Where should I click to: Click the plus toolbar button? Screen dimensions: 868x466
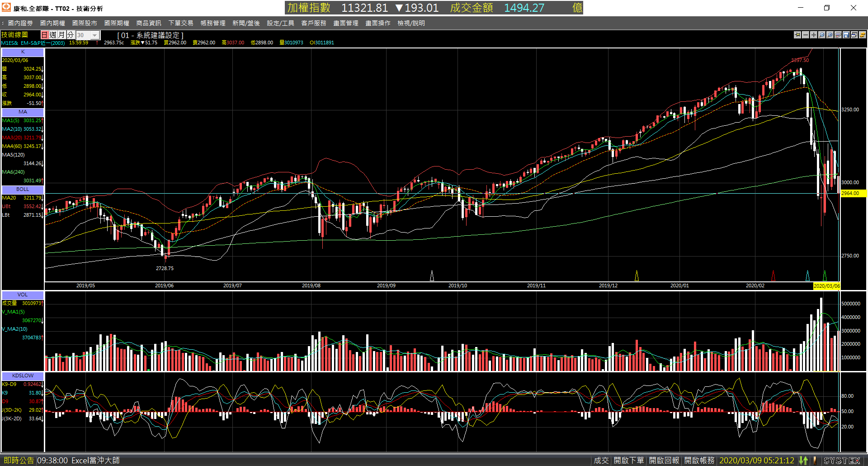coord(814,35)
